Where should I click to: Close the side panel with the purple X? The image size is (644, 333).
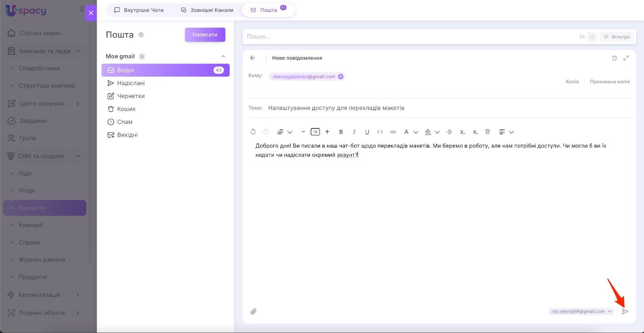coord(91,13)
